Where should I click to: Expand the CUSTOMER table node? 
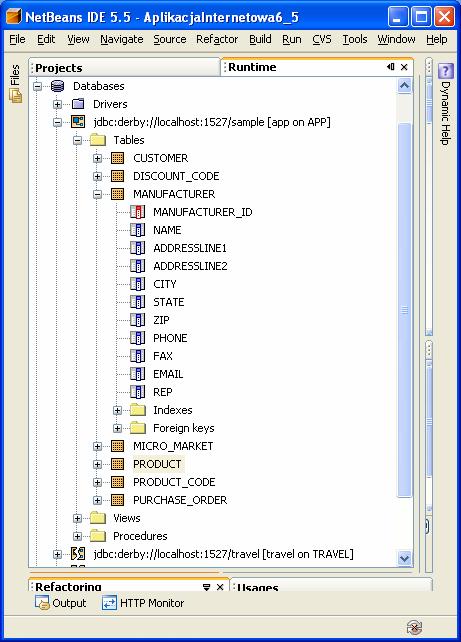97,158
